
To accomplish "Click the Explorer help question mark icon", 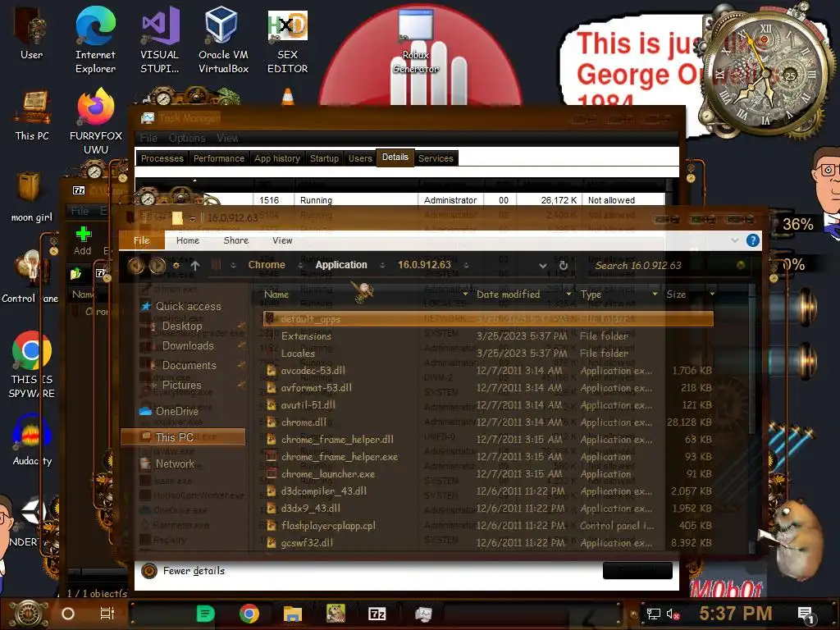I will click(x=753, y=240).
